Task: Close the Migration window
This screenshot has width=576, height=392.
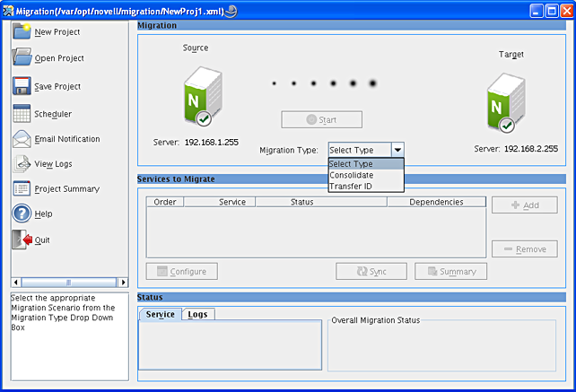Action: click(566, 11)
